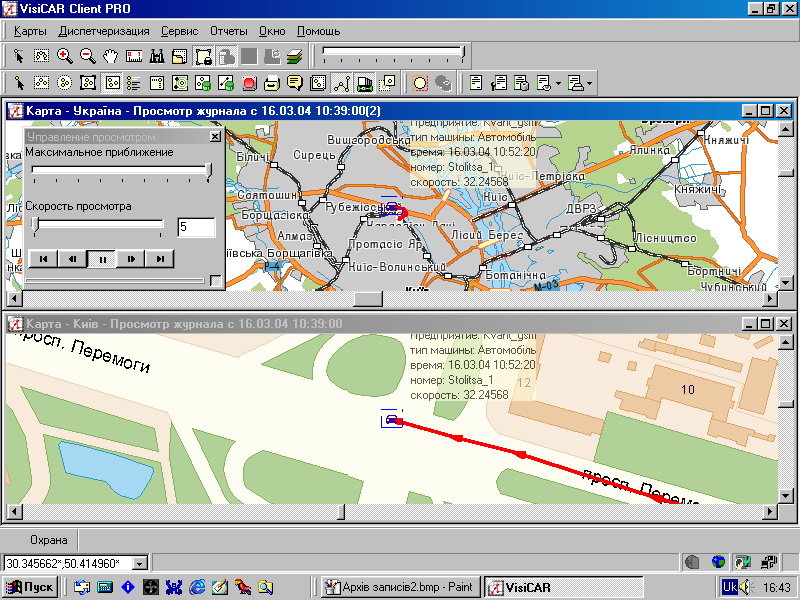This screenshot has width=800, height=600.
Task: Open the Помощь menu
Action: pos(318,31)
